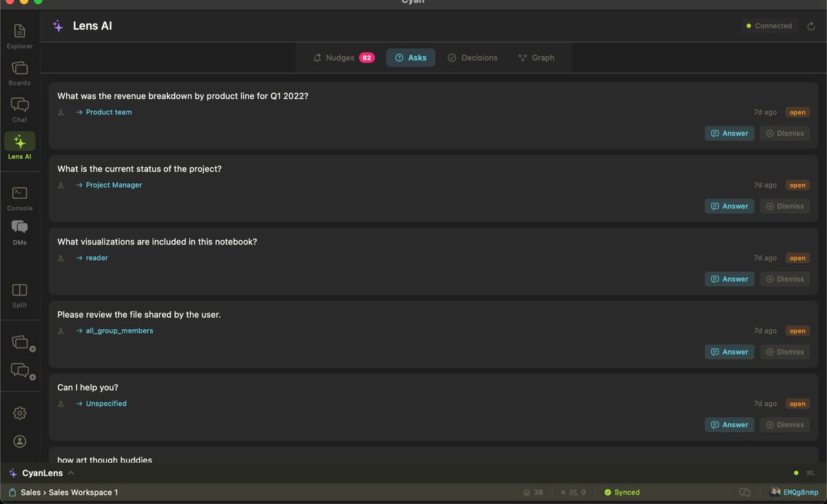Open the Console panel
Viewport: 827px width, 504px height.
(x=19, y=196)
